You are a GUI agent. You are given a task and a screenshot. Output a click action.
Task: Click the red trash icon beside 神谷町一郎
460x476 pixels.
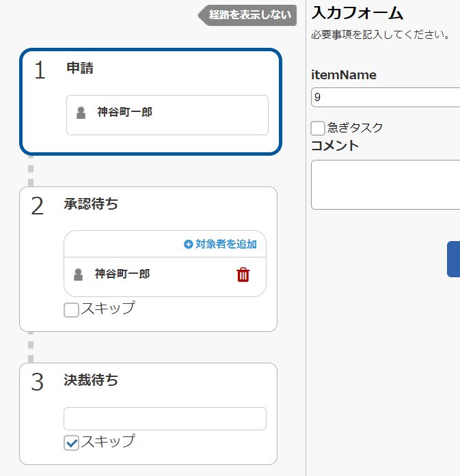point(243,275)
